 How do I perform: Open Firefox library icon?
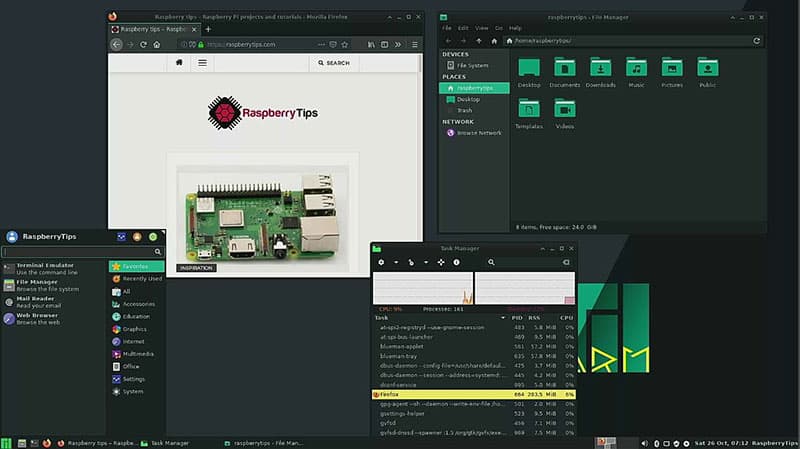coord(371,44)
